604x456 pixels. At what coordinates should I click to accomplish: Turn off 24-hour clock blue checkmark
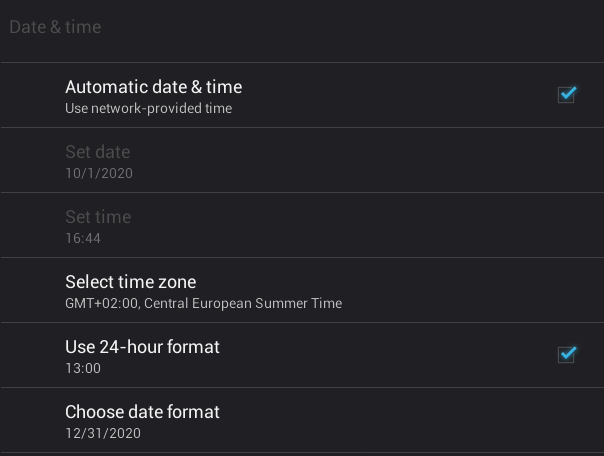click(x=566, y=354)
